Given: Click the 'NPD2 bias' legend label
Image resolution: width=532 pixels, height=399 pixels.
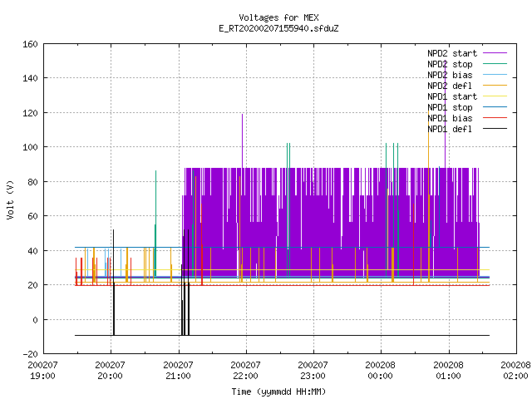Looking at the screenshot, I should (450, 75).
